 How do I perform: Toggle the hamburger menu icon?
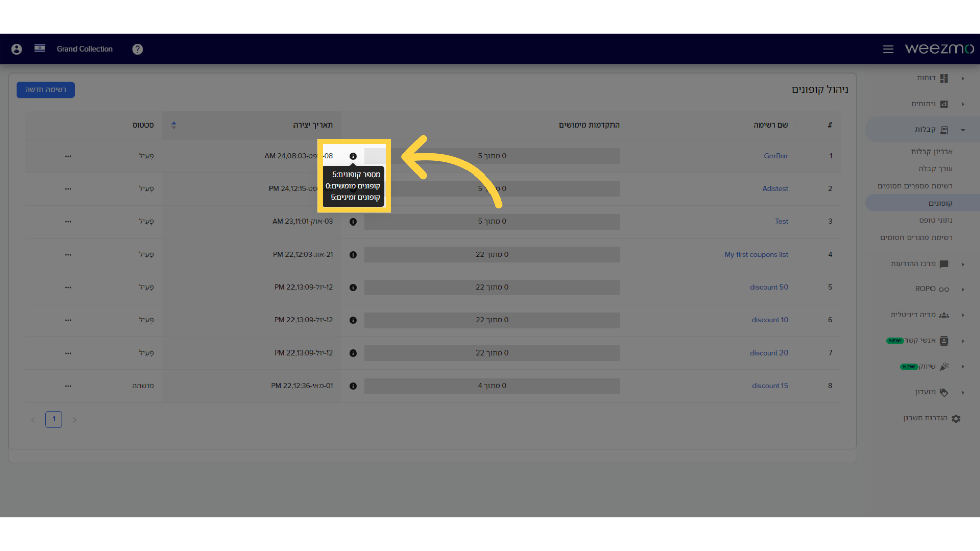[x=888, y=49]
